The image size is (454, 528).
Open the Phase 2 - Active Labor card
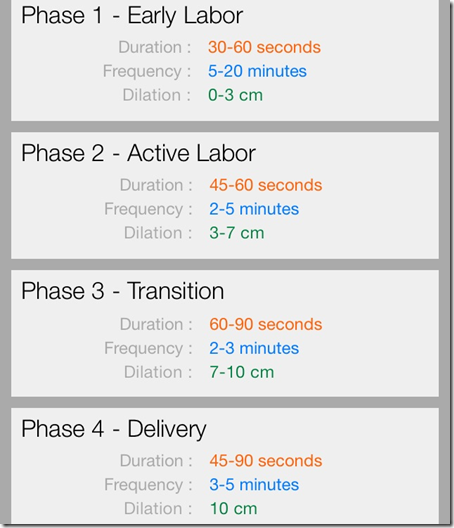tap(225, 196)
